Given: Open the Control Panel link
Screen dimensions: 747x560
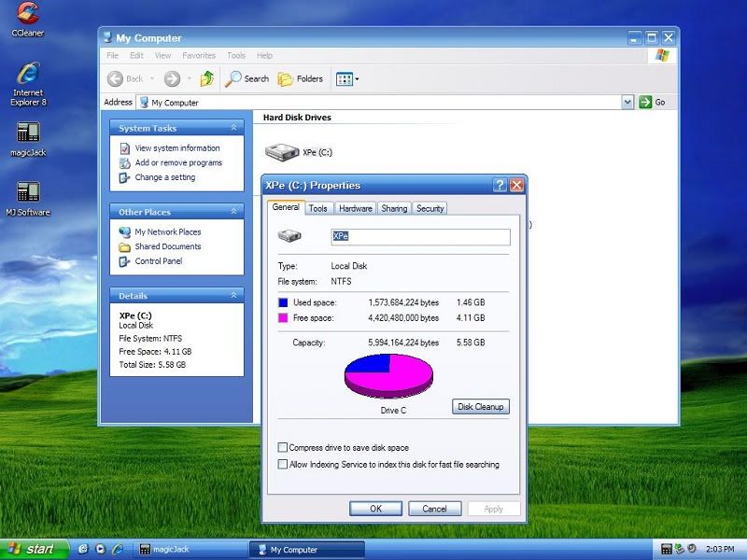Looking at the screenshot, I should (x=158, y=261).
